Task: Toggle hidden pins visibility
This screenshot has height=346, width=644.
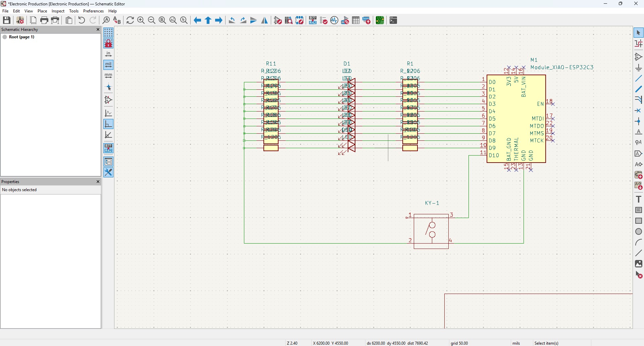Action: click(108, 100)
